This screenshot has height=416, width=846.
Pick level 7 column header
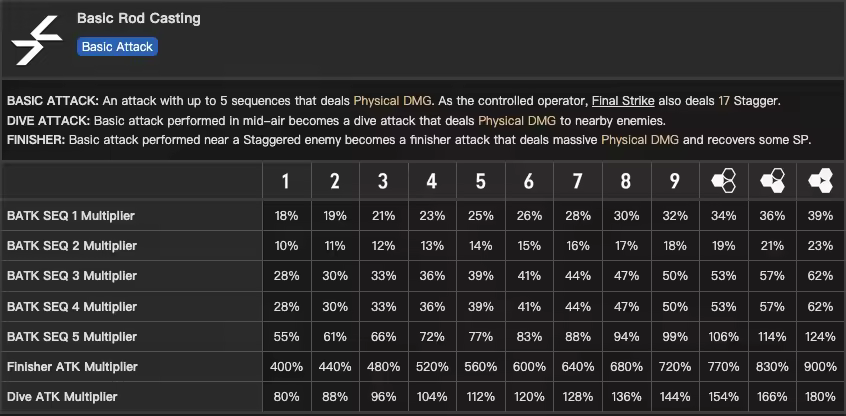pyautogui.click(x=578, y=181)
